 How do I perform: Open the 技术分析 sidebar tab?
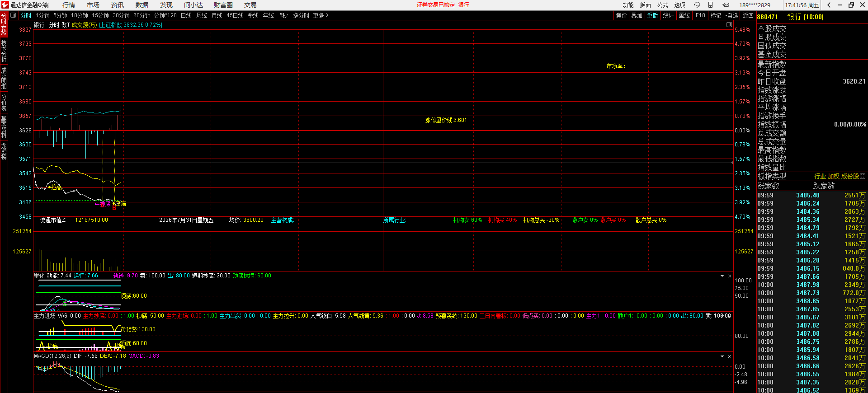point(4,51)
